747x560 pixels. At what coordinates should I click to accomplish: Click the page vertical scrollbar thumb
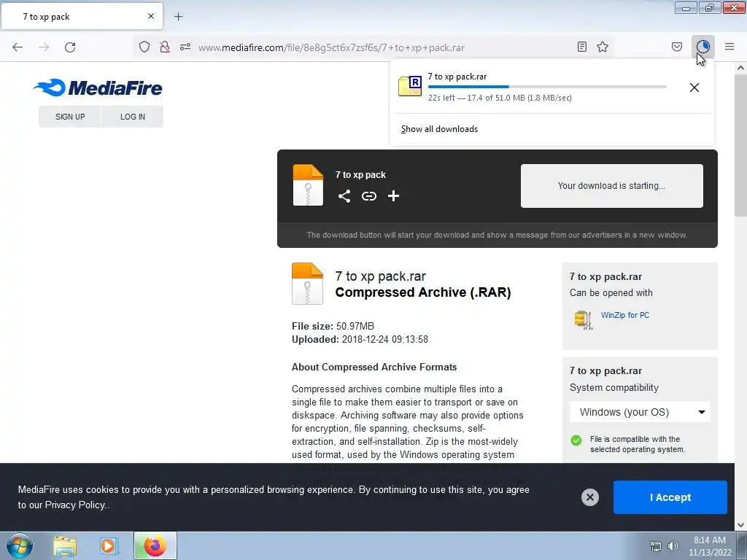coord(740,145)
